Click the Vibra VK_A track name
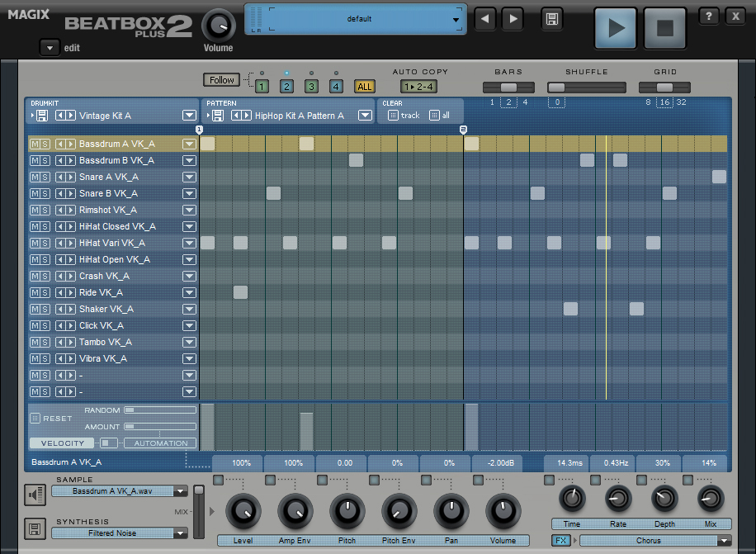The width and height of the screenshot is (756, 554). pyautogui.click(x=103, y=358)
